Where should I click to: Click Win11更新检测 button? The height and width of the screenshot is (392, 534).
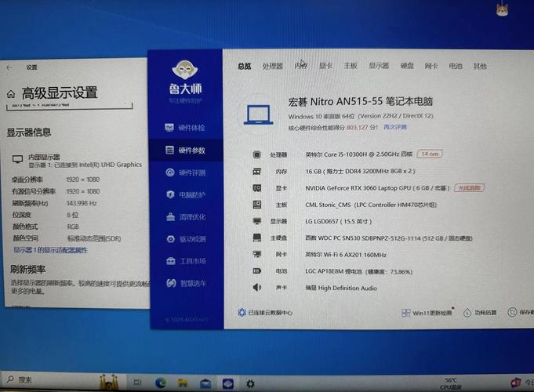[427, 313]
